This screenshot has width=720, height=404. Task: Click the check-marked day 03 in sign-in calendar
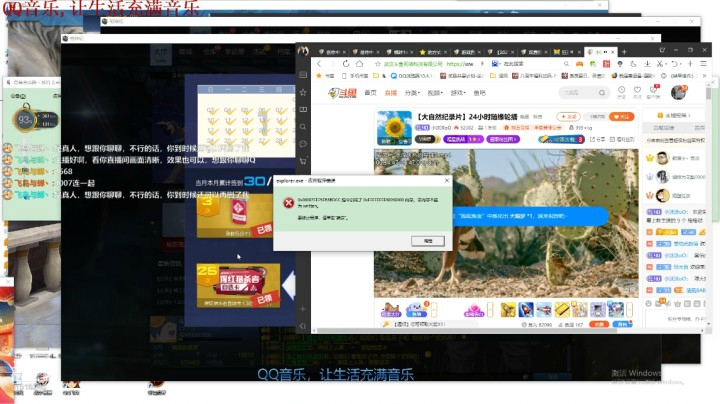[213, 111]
